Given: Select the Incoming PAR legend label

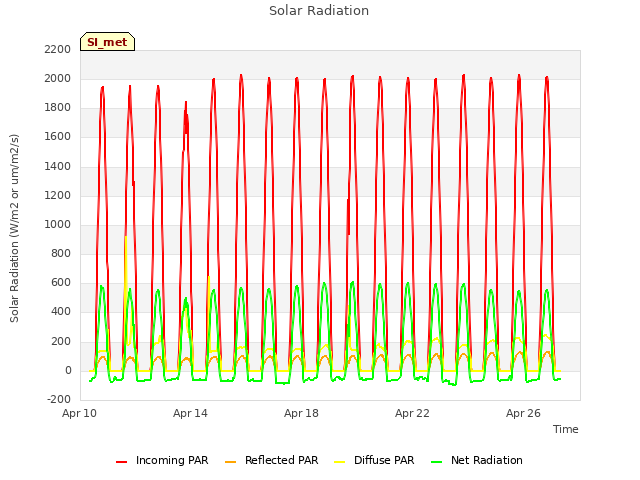Looking at the screenshot, I should pyautogui.click(x=172, y=460).
